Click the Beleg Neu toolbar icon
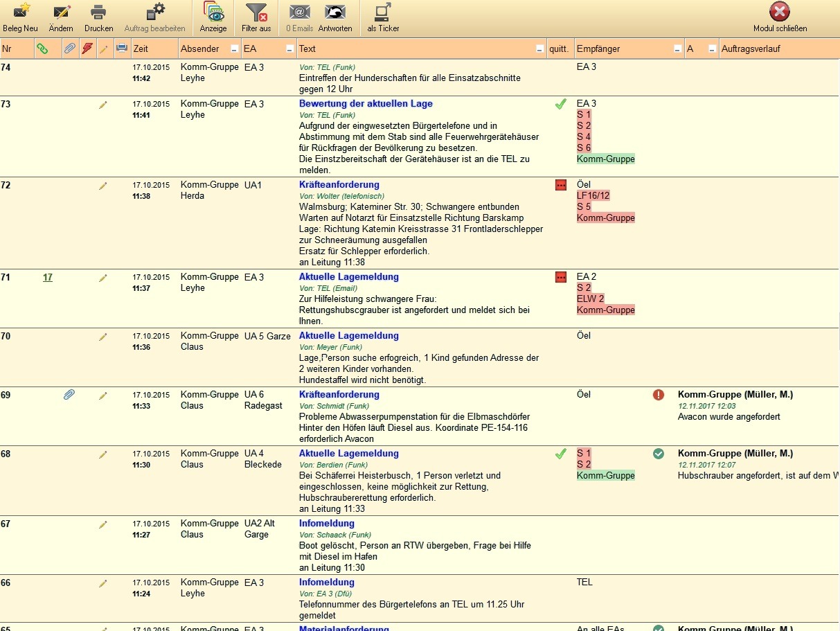Image resolution: width=840 pixels, height=631 pixels. (20, 12)
